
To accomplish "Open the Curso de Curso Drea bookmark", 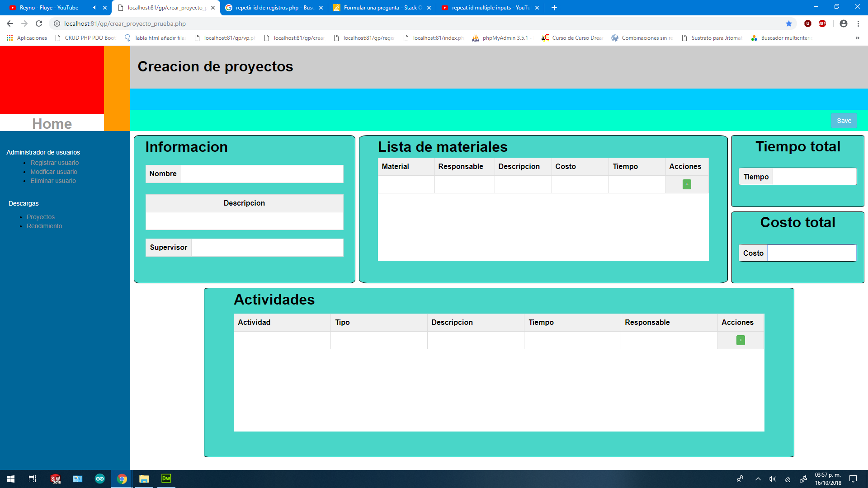I will pyautogui.click(x=572, y=38).
